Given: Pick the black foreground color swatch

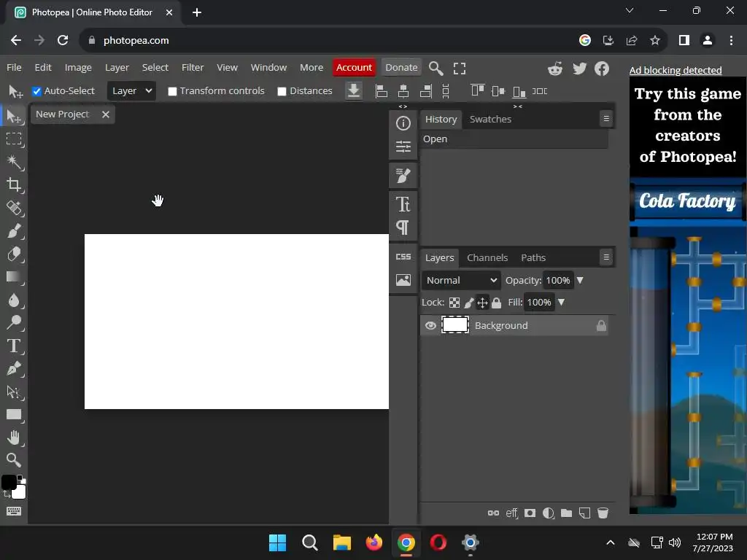Looking at the screenshot, I should [x=9, y=482].
